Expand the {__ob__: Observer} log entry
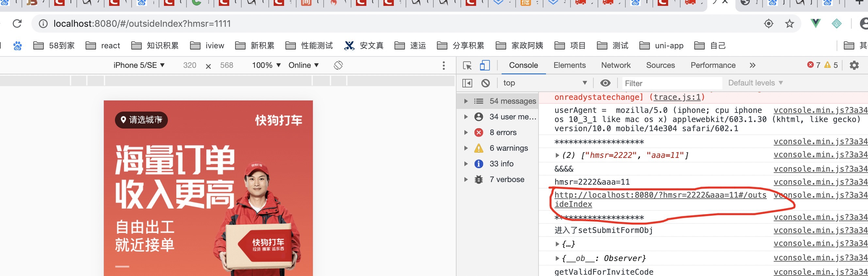This screenshot has width=868, height=276. coord(557,258)
